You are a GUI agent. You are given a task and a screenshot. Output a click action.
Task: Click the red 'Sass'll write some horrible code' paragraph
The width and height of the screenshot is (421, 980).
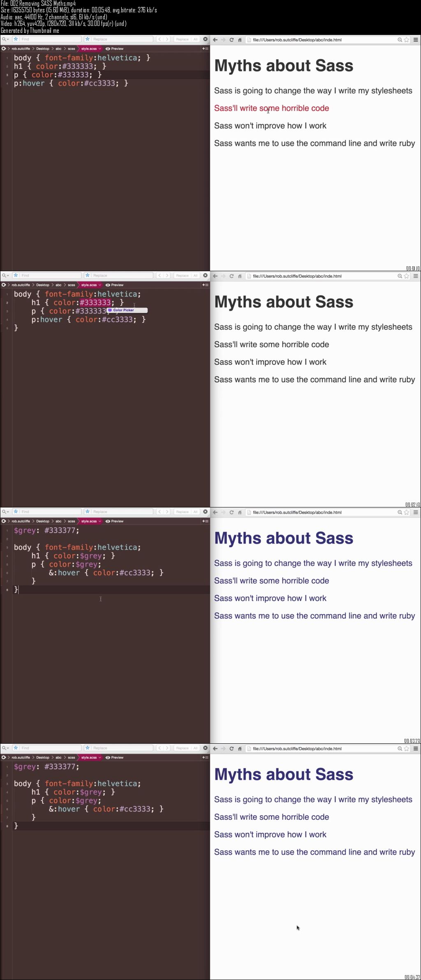[271, 108]
